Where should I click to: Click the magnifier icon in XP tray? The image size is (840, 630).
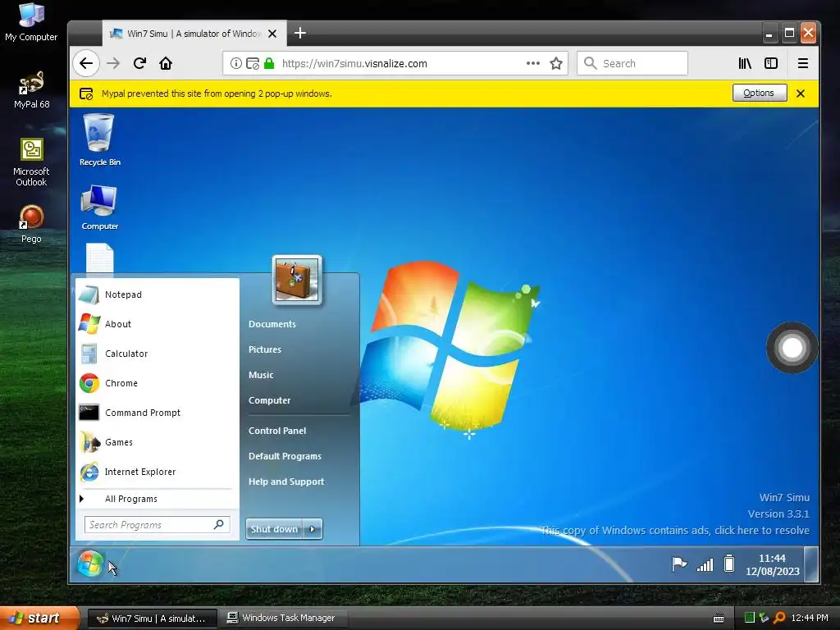(x=779, y=618)
